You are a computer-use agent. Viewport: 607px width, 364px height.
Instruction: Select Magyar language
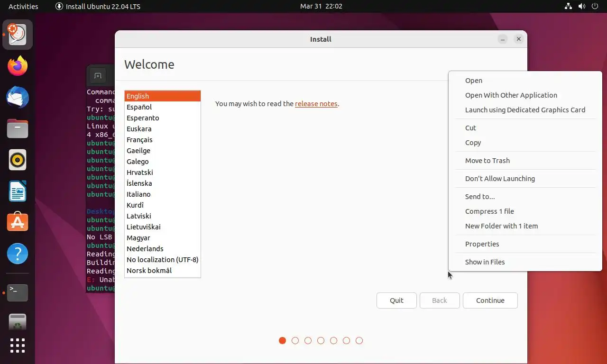click(163, 238)
